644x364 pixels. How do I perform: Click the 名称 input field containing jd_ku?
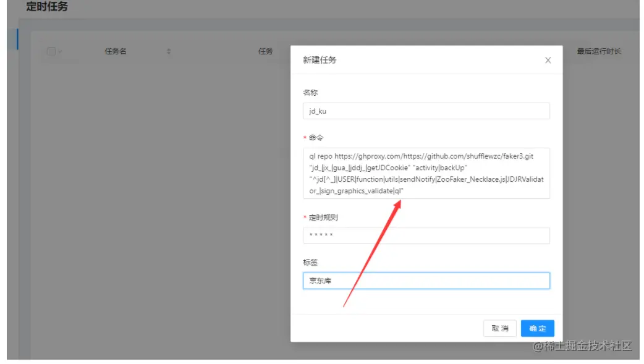[426, 111]
